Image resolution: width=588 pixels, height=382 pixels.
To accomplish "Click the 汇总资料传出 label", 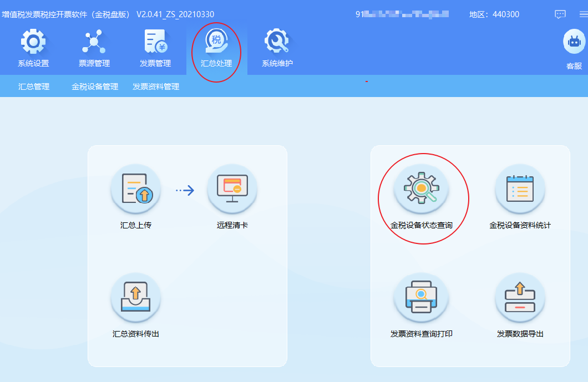I will (x=136, y=334).
